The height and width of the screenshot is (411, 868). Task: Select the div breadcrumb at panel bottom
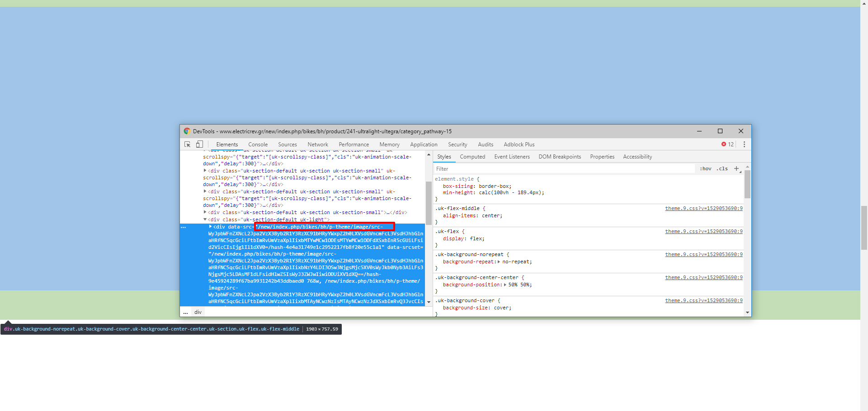[x=198, y=312]
